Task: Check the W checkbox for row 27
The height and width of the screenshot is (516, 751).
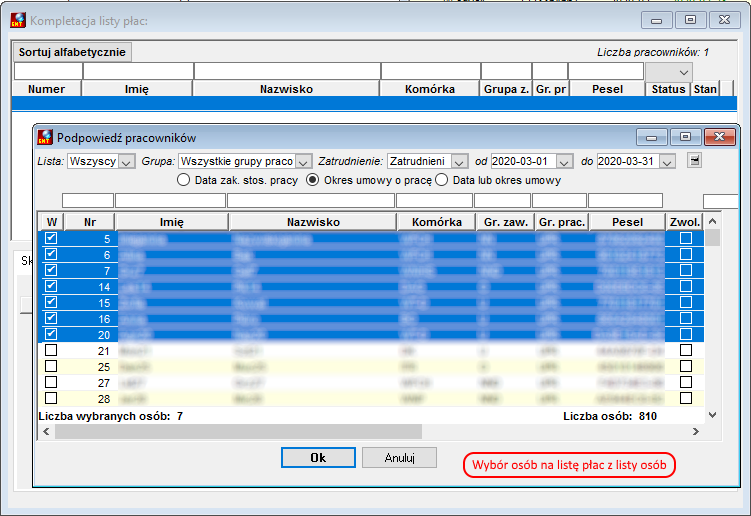Action: point(51,382)
